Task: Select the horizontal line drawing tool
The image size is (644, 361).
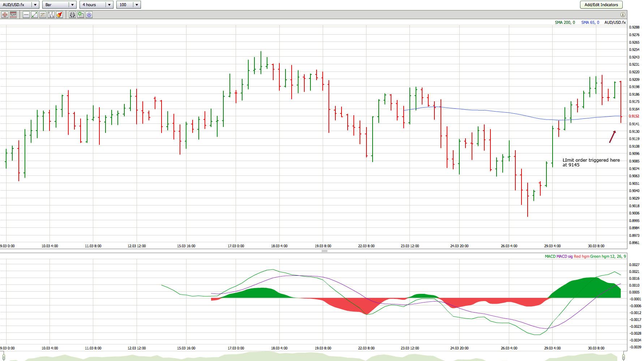Action: tap(26, 15)
